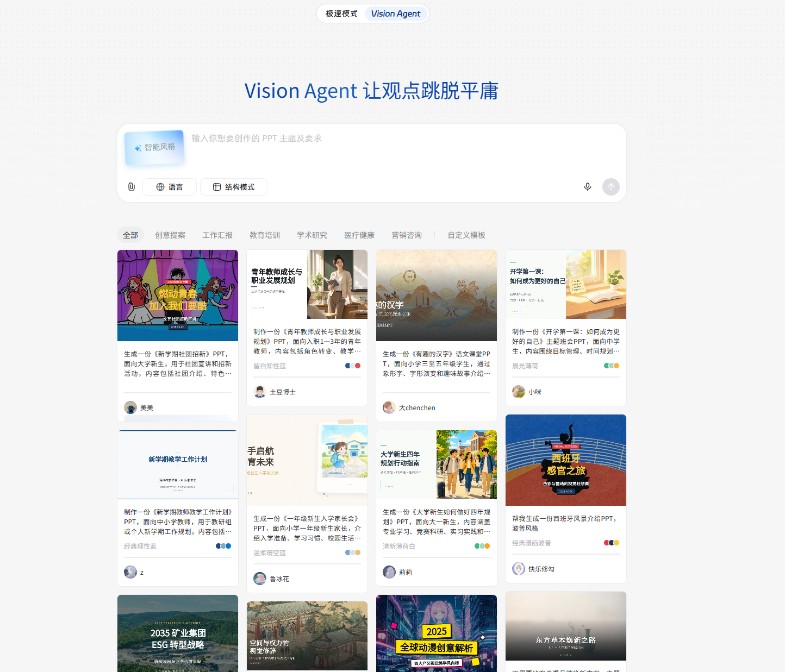785x672 pixels.
Task: Open the 自定义模板 tab
Action: point(466,235)
